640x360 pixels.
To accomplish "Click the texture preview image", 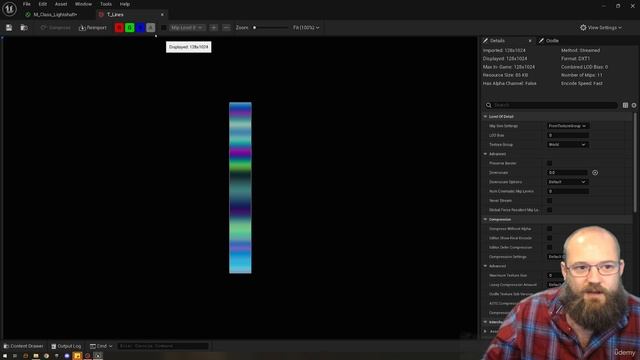I will [x=240, y=188].
